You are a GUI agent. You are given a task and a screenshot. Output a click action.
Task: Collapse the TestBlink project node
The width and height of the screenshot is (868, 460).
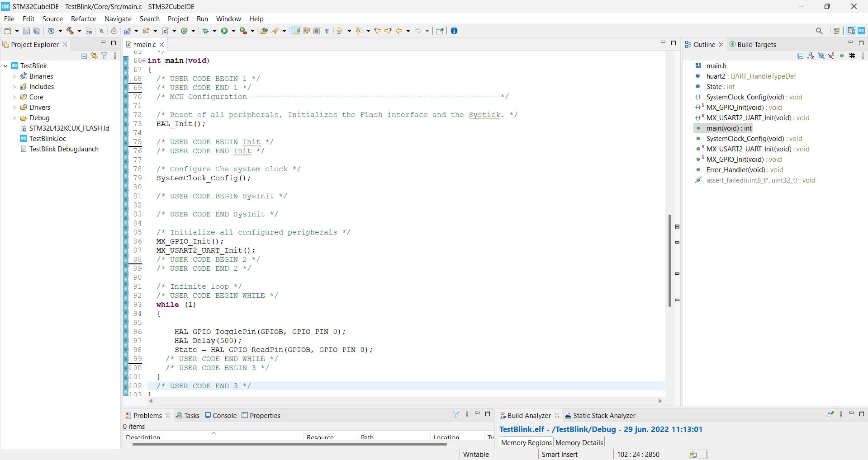pyautogui.click(x=5, y=66)
